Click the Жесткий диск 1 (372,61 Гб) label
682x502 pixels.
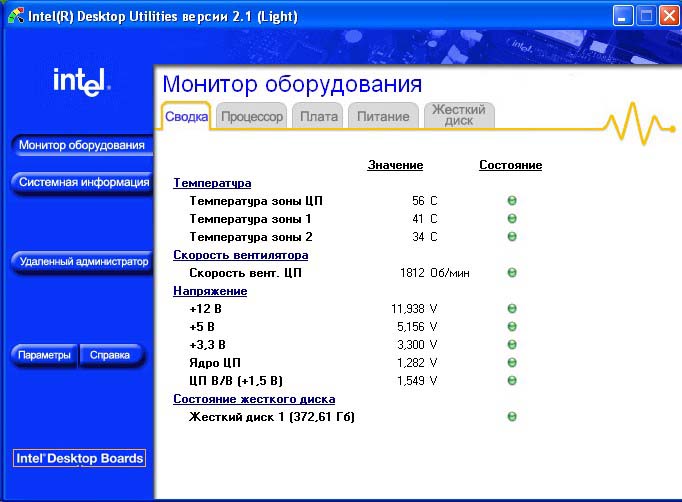[272, 417]
